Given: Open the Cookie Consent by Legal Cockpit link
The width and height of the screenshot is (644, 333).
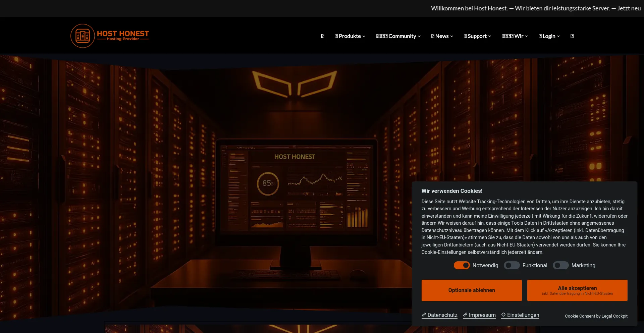Looking at the screenshot, I should click(x=596, y=316).
